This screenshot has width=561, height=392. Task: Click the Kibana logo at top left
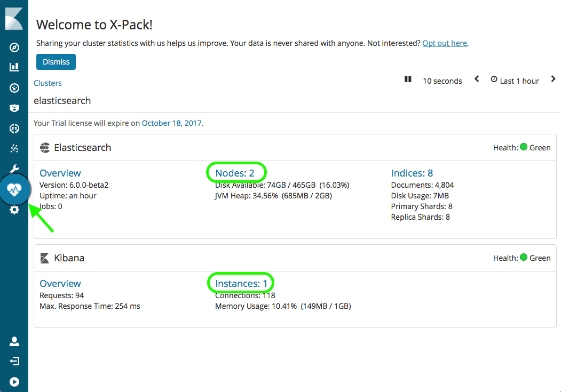point(14,18)
